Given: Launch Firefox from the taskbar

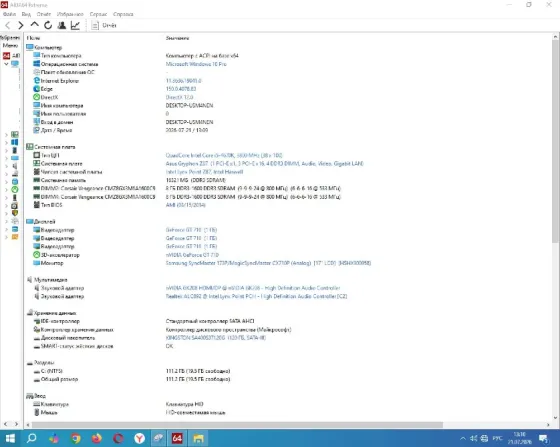Looking at the screenshot, I should click(96, 438).
